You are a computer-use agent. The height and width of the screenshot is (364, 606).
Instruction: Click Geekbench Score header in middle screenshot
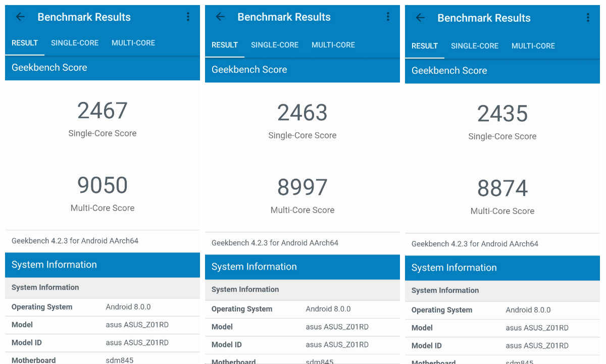pos(302,70)
